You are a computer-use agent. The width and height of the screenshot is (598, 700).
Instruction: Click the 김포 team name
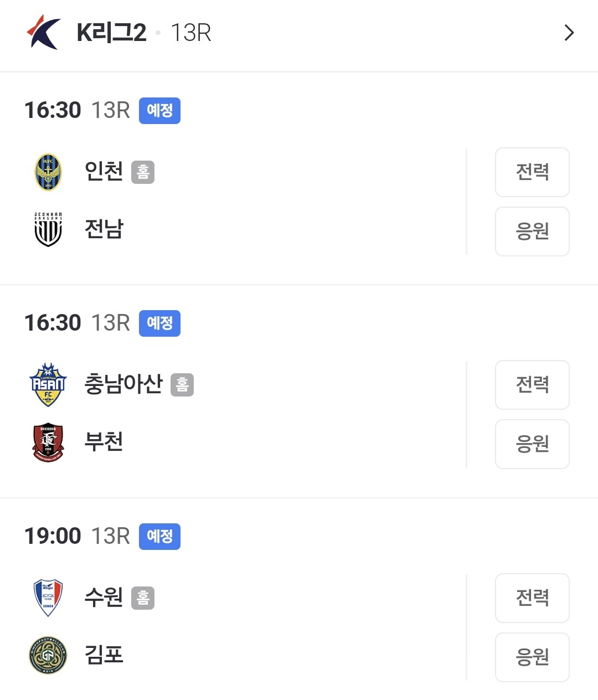[x=104, y=655]
